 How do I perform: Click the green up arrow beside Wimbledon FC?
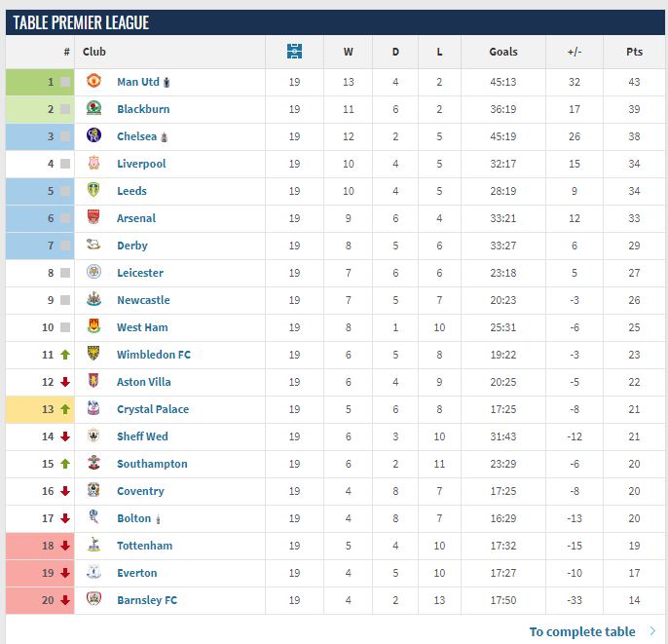tap(65, 355)
